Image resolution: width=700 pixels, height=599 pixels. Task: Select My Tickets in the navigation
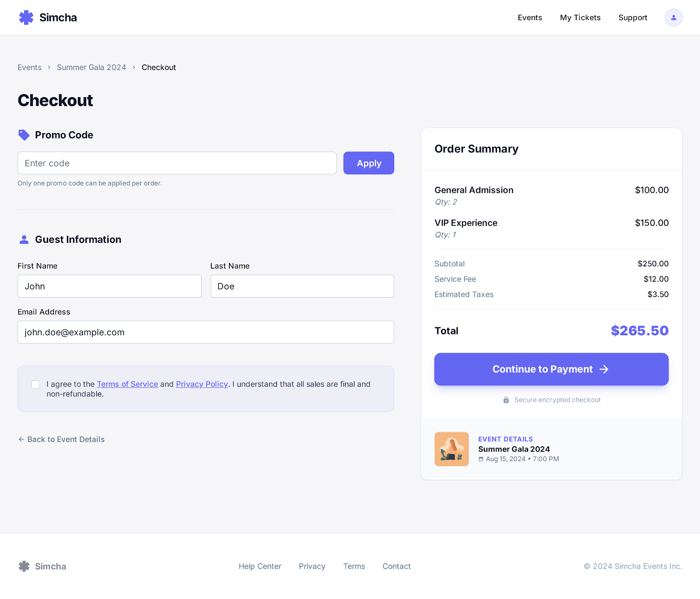pyautogui.click(x=580, y=18)
